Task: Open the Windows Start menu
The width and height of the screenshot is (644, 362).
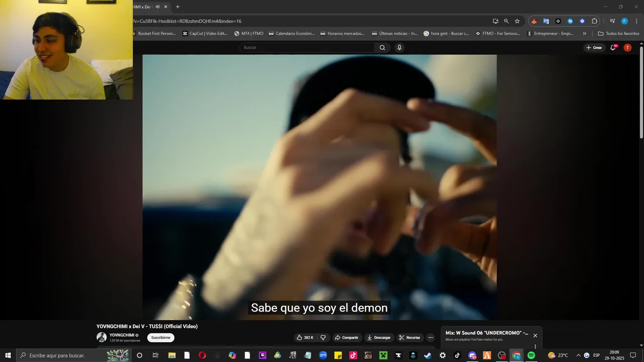Action: [x=8, y=355]
